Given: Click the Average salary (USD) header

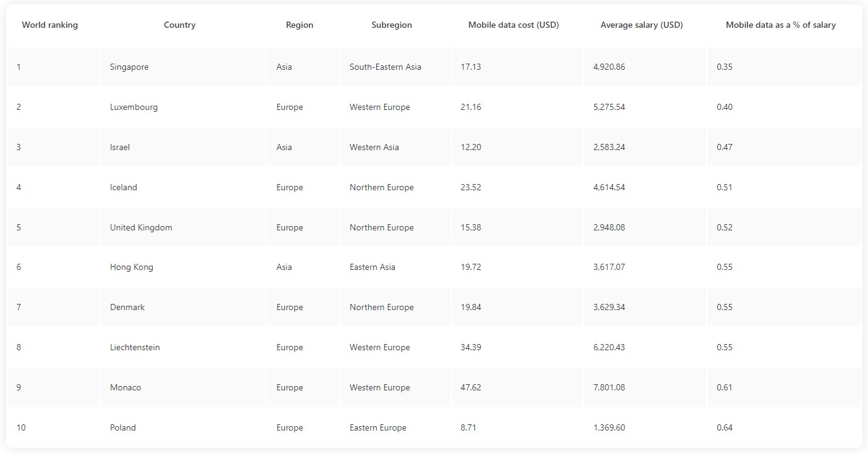Looking at the screenshot, I should [x=642, y=25].
